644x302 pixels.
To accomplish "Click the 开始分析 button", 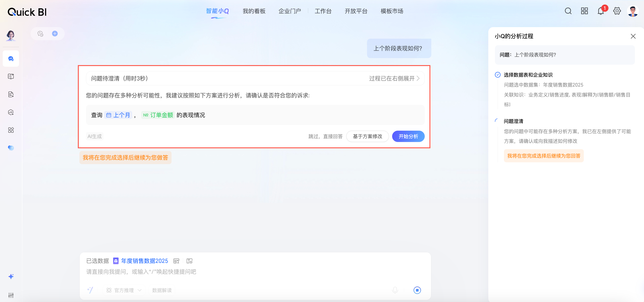I will (x=408, y=136).
